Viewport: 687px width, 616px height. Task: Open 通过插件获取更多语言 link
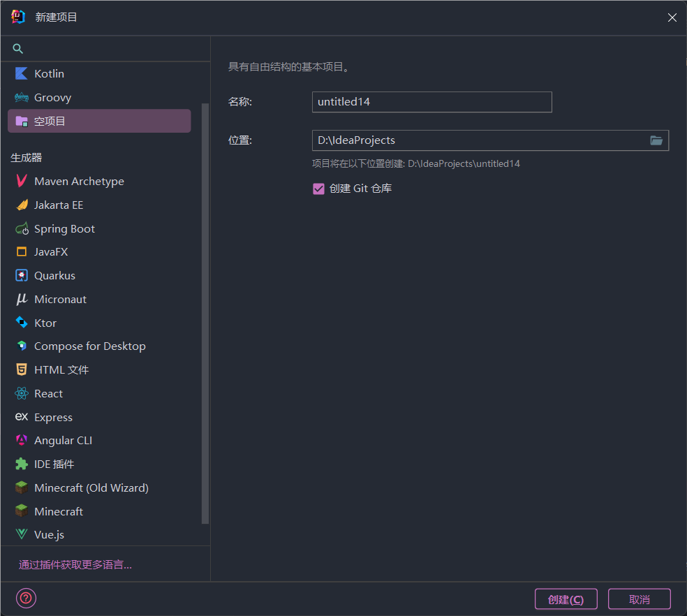[x=75, y=564]
